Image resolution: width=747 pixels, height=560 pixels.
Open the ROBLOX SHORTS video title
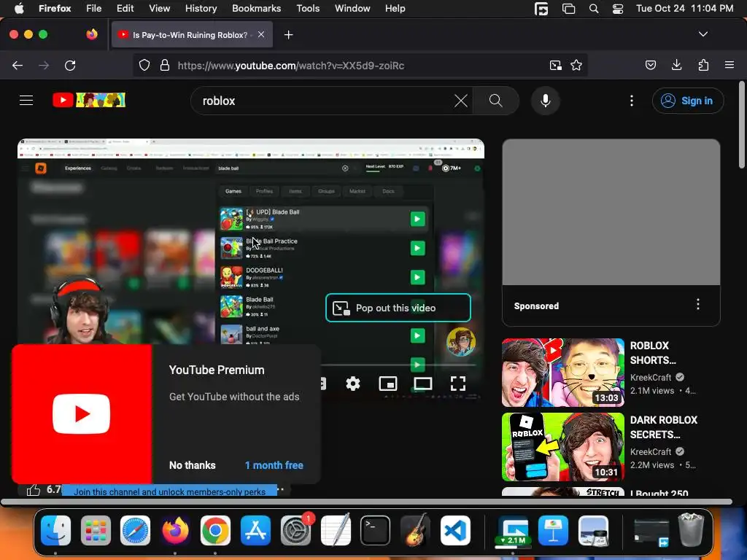click(x=653, y=353)
